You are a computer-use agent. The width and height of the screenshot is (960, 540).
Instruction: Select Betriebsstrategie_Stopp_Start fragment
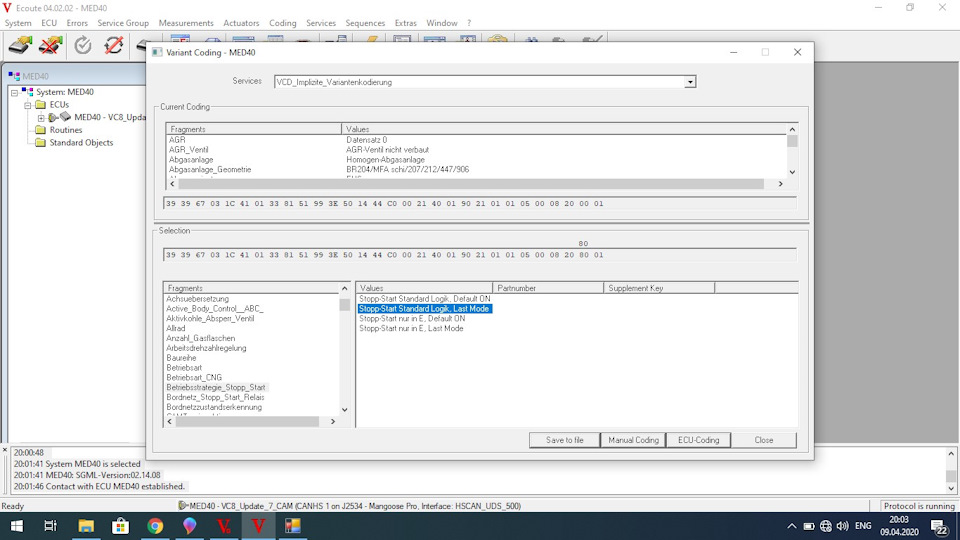(216, 388)
